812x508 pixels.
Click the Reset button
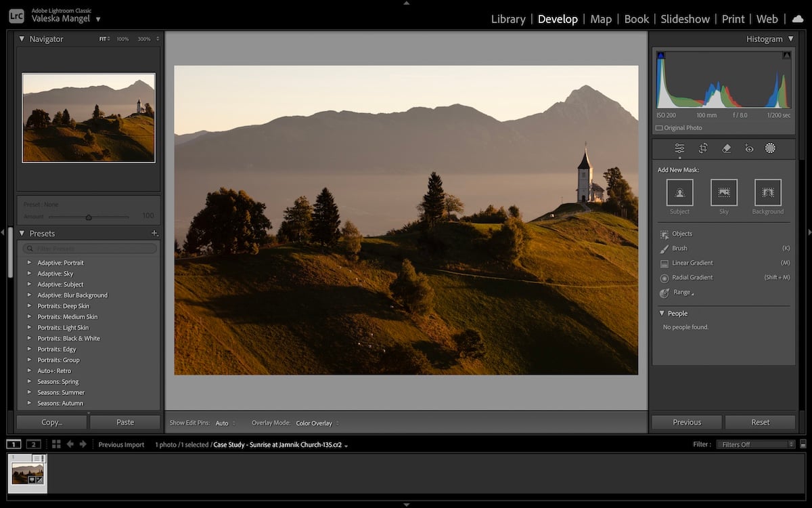click(760, 421)
